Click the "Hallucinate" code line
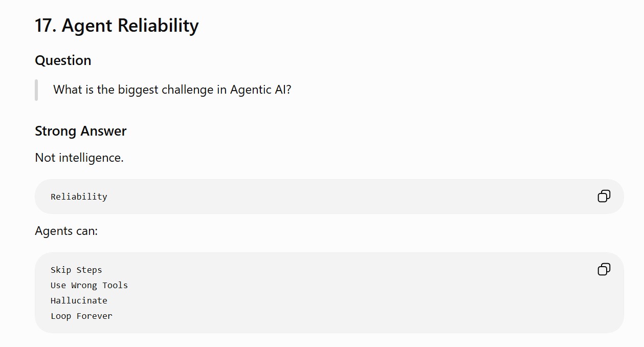The height and width of the screenshot is (347, 644). [x=79, y=301]
